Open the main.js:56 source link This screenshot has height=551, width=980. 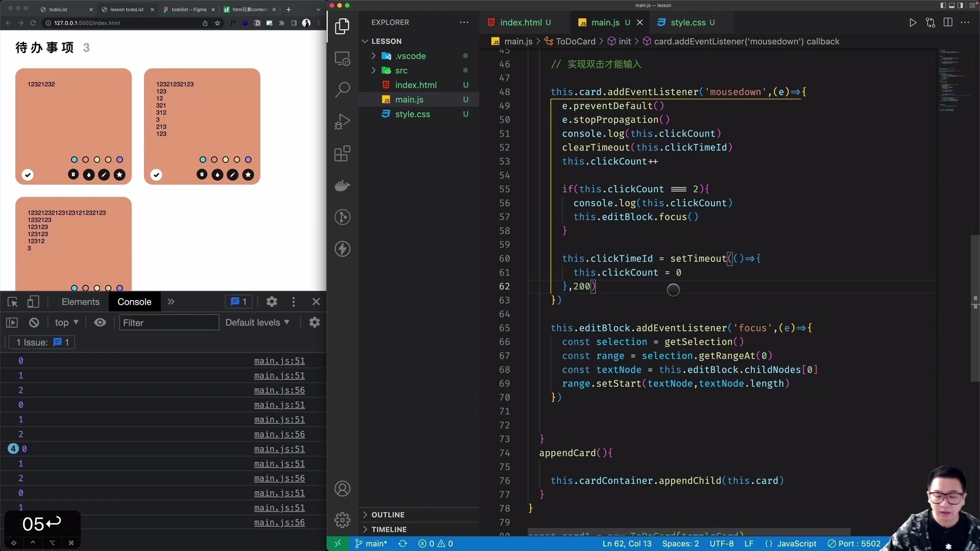[279, 390]
